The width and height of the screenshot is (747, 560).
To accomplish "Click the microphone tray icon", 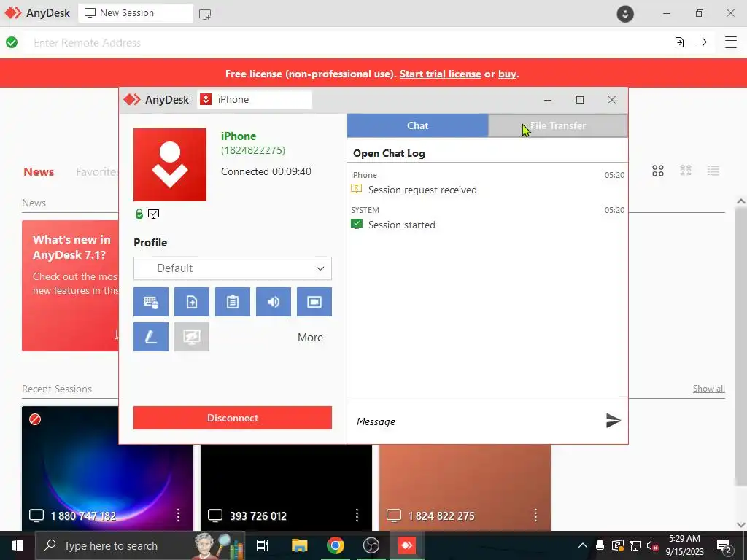I will (x=600, y=545).
